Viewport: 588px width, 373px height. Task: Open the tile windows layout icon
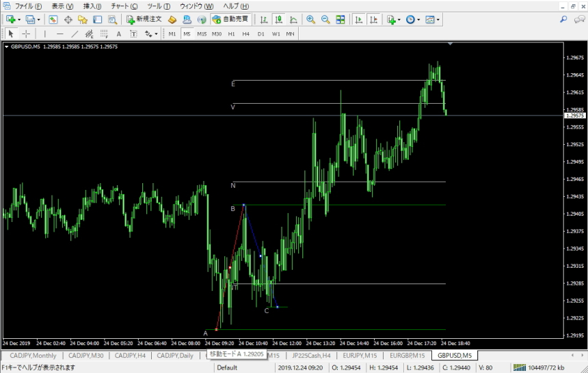340,20
